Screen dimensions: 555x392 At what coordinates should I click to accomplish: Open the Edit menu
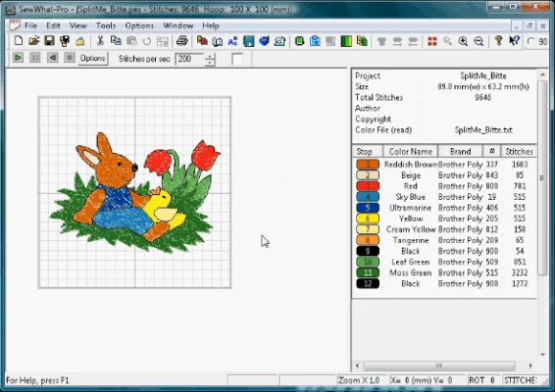point(53,25)
